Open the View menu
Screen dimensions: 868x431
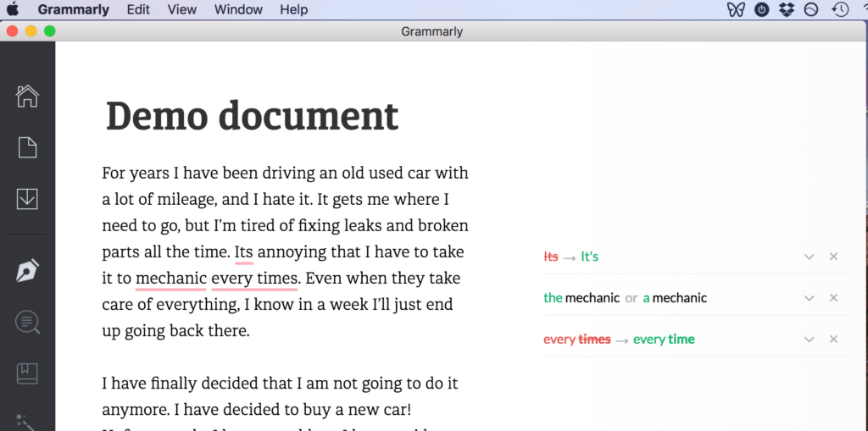point(182,9)
